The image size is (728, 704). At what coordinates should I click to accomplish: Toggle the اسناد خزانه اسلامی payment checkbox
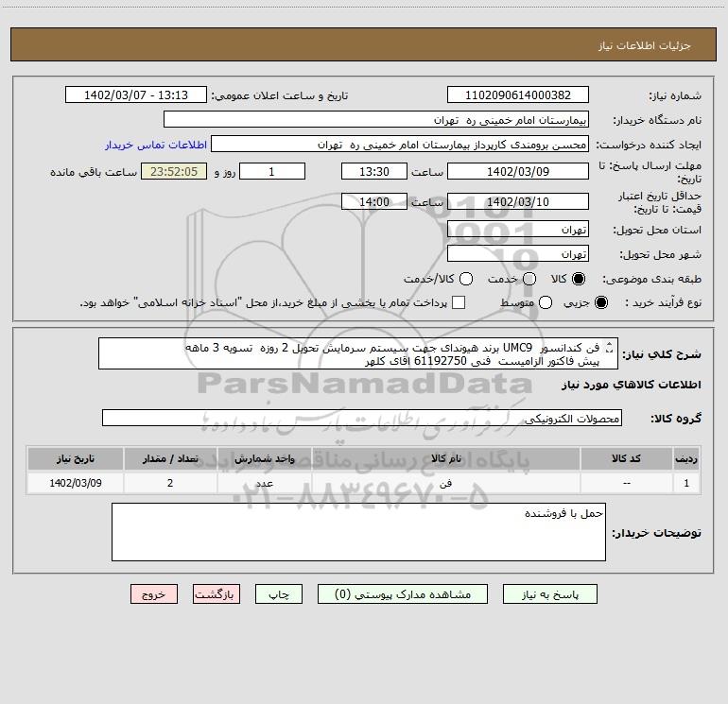[x=459, y=302]
